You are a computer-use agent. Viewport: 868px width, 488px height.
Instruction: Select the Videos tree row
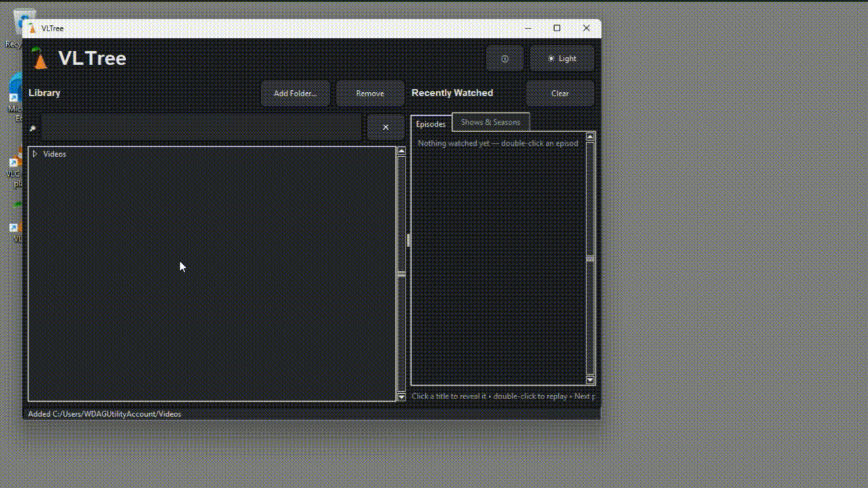(212, 154)
